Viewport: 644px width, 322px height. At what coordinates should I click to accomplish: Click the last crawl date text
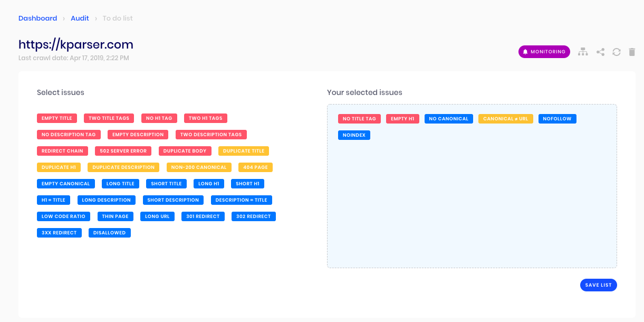(74, 58)
